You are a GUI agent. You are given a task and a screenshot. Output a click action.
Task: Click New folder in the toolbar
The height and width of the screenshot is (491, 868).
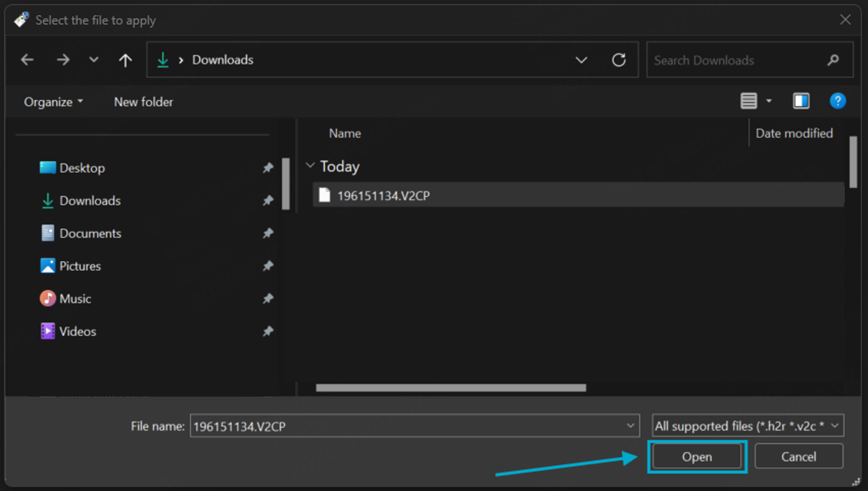(143, 102)
